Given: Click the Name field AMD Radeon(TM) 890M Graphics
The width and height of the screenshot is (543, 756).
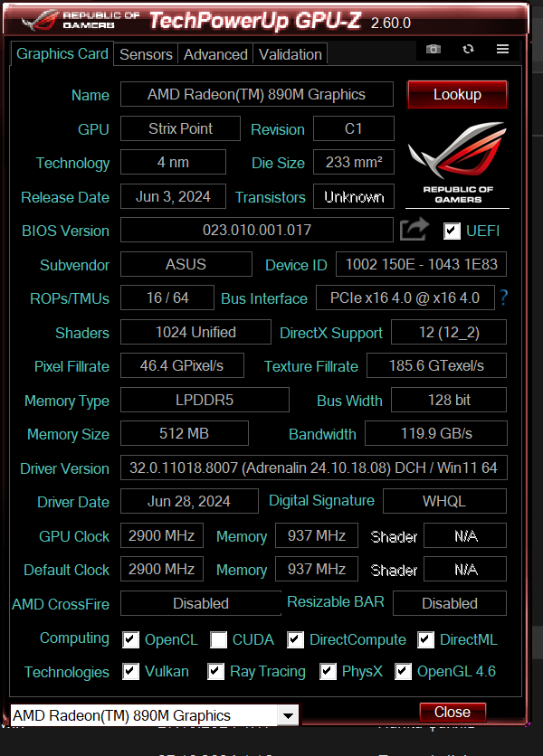Looking at the screenshot, I should [x=257, y=94].
